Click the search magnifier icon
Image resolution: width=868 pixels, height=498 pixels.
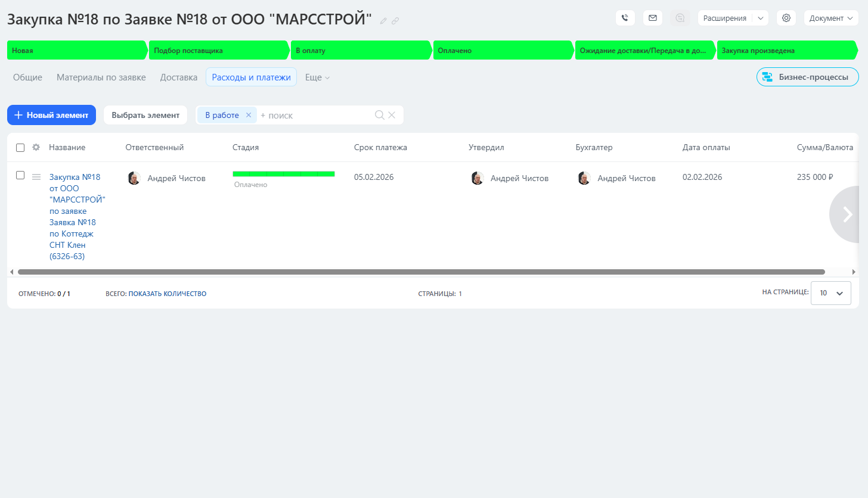pos(379,115)
